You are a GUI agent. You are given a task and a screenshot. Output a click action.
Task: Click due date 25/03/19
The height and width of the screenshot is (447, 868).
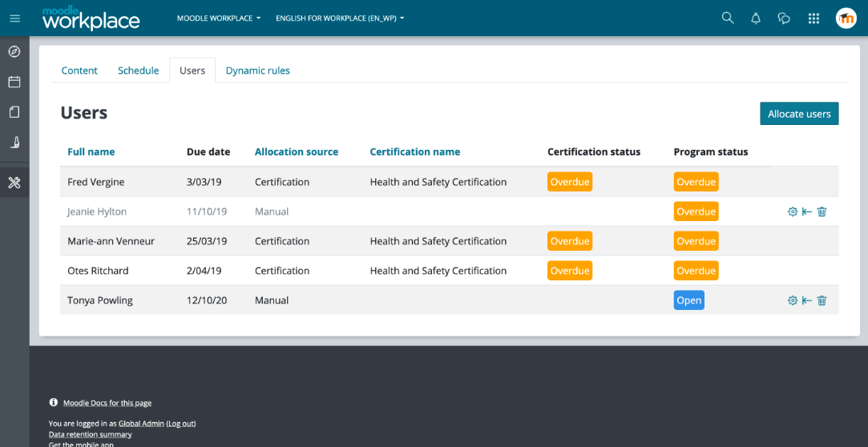pos(207,241)
